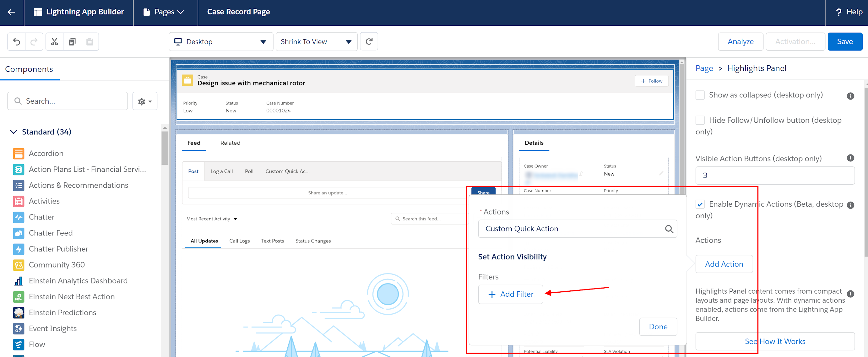Switch to the Related tab
The image size is (868, 357).
(230, 143)
